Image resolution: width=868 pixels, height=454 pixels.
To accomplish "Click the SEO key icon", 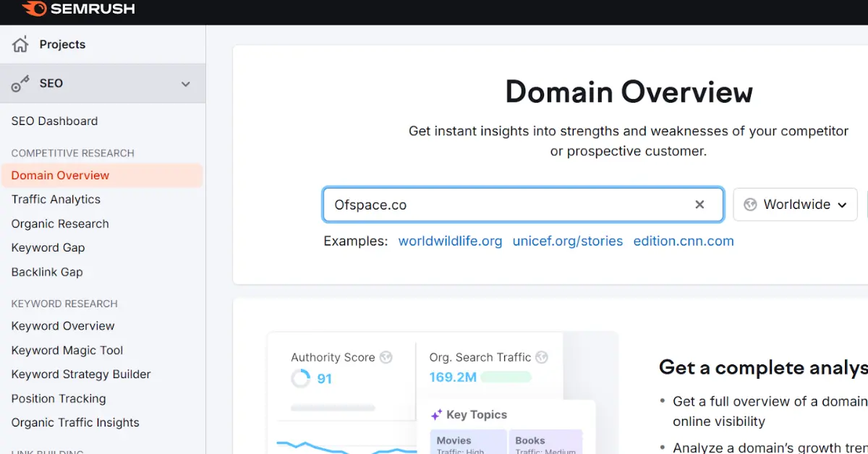I will coord(20,83).
